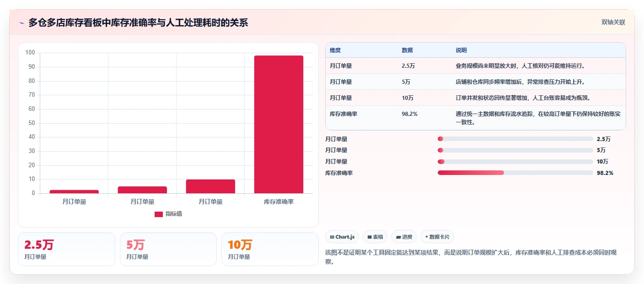This screenshot has height=284, width=644.
Task: Click the 库存准确率 x-axis label
Action: [279, 202]
